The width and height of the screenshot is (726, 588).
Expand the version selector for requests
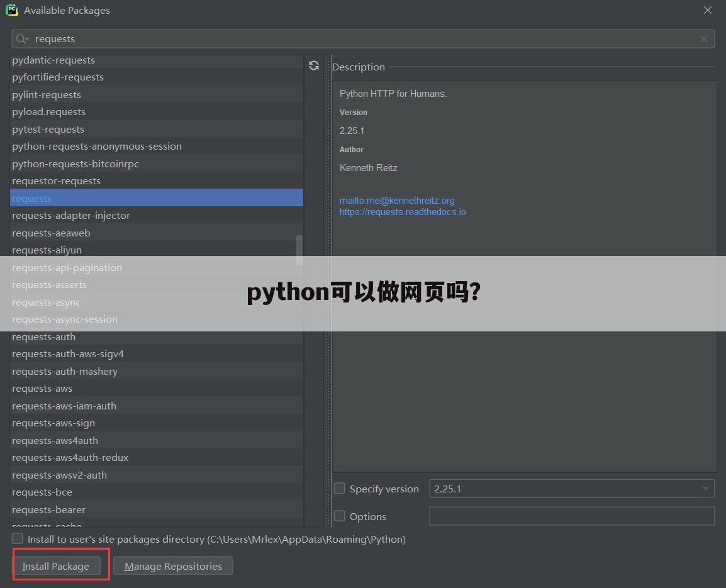point(705,488)
